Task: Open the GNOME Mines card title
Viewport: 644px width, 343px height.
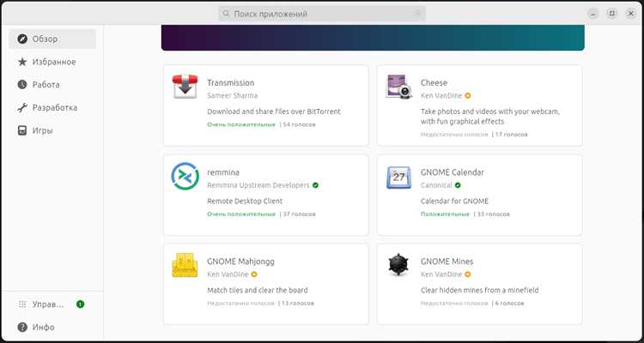Action: point(447,262)
